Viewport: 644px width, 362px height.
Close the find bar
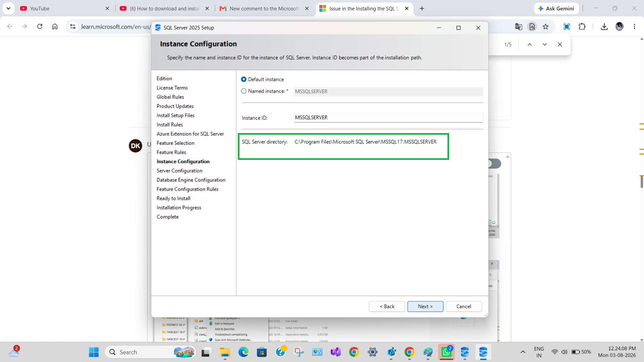[x=560, y=45]
